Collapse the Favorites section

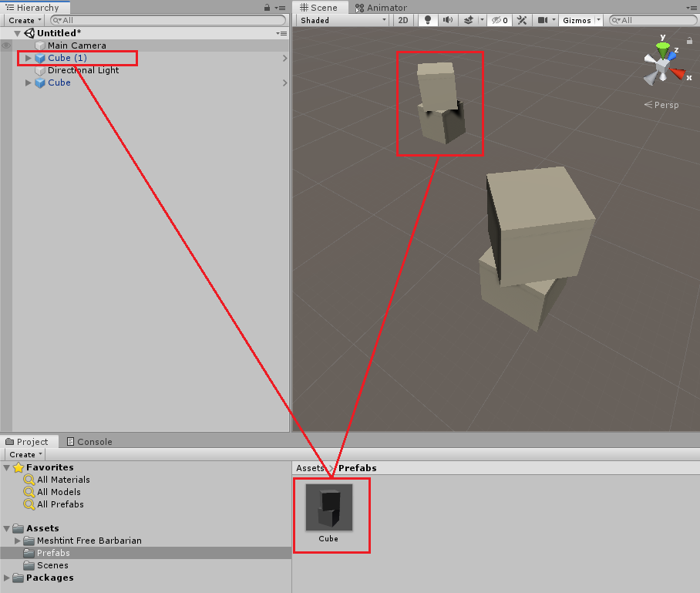click(7, 467)
